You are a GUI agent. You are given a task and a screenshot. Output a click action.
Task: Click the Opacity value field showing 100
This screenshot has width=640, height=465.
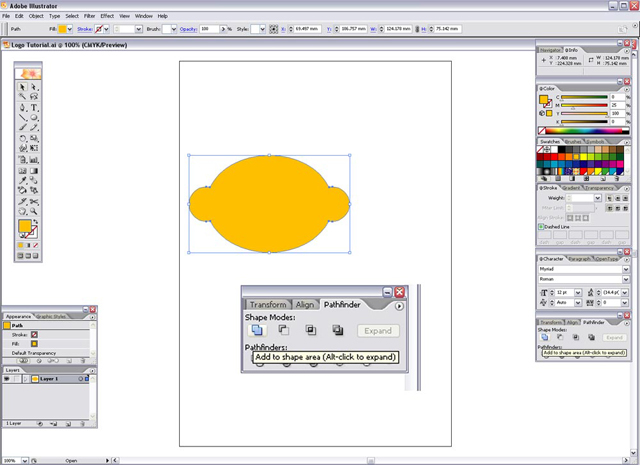(x=209, y=29)
